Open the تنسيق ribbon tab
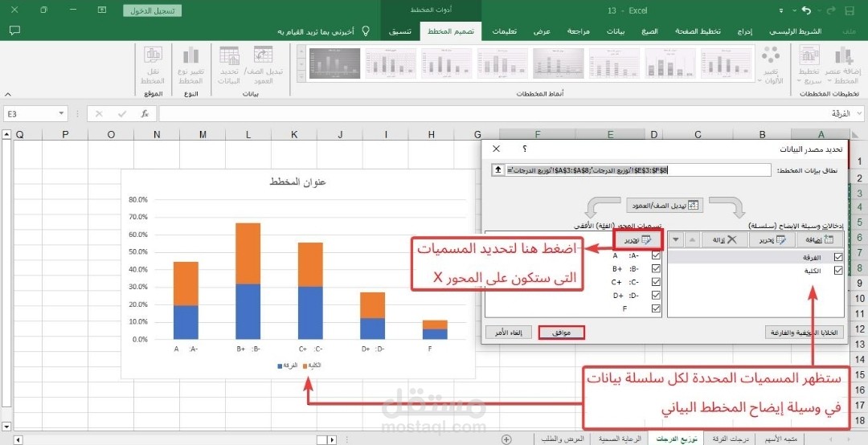The height and width of the screenshot is (445, 868). point(399,31)
